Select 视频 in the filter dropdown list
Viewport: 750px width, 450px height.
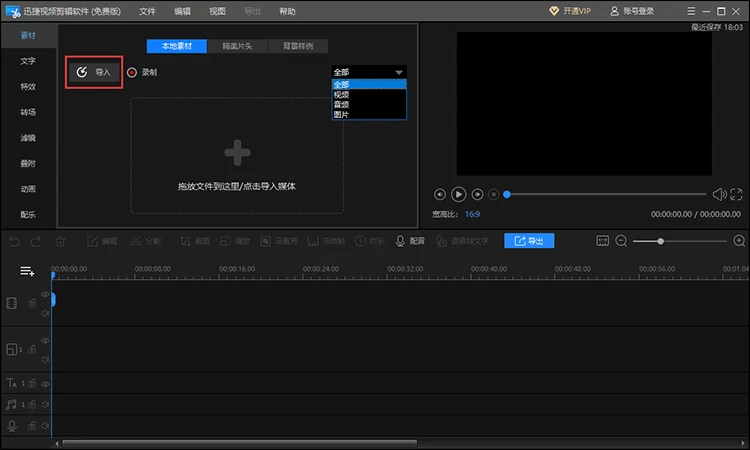(x=343, y=95)
